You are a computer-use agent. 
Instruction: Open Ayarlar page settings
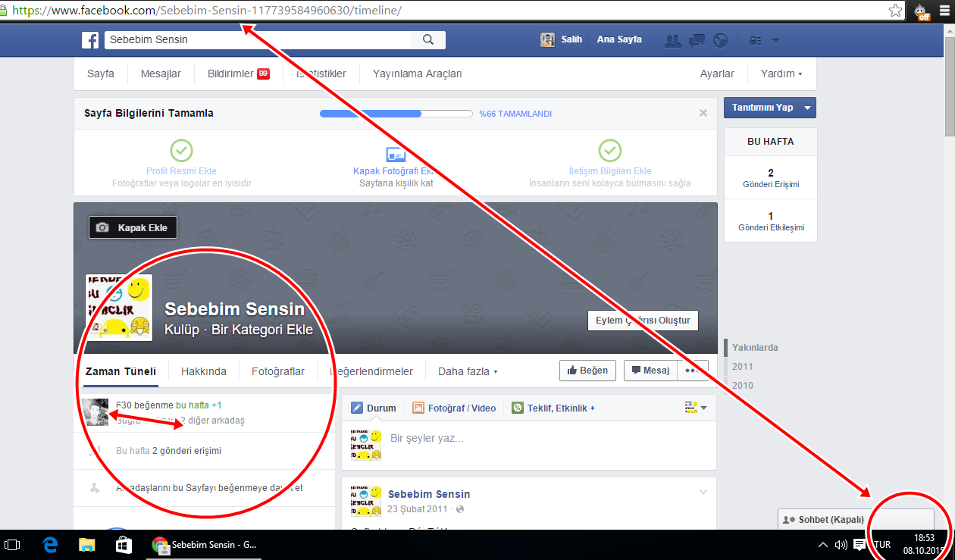click(x=717, y=74)
